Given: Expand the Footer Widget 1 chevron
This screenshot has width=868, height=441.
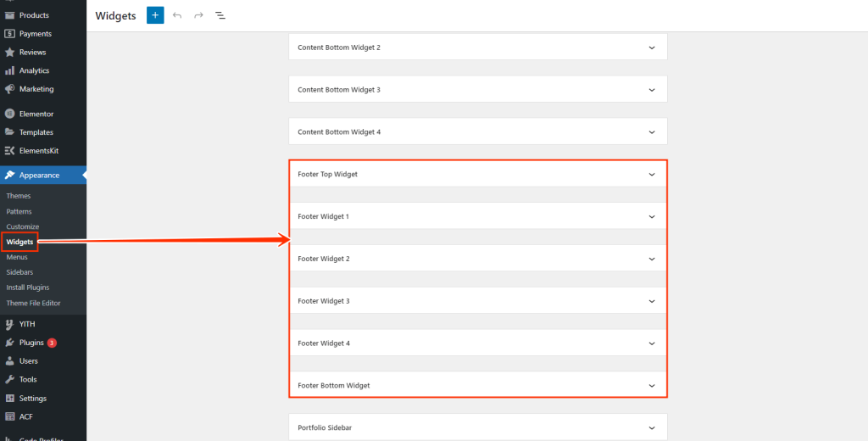Looking at the screenshot, I should 651,216.
